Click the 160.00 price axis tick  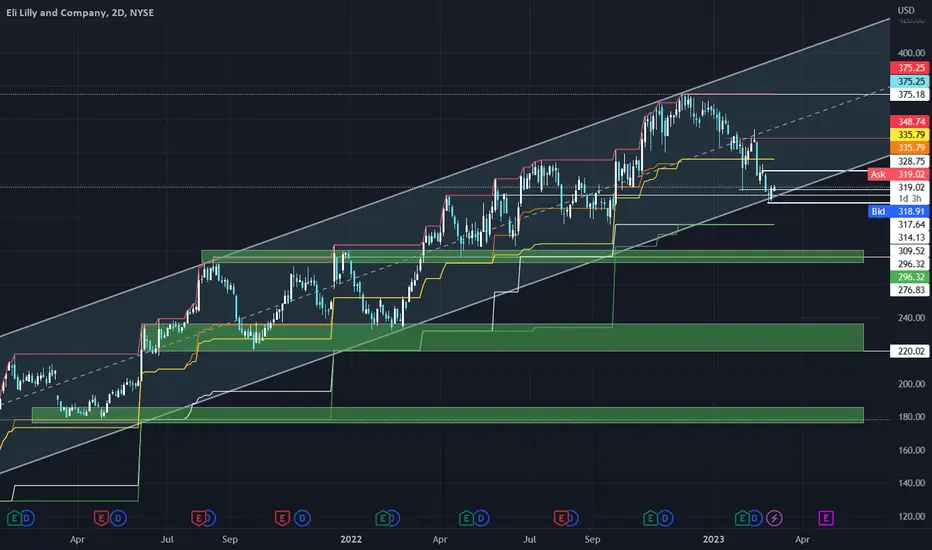tap(911, 450)
